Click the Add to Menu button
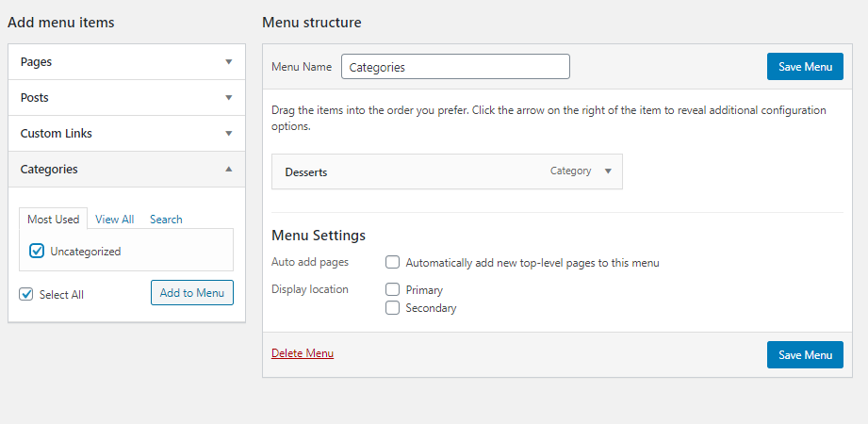 pyautogui.click(x=192, y=293)
